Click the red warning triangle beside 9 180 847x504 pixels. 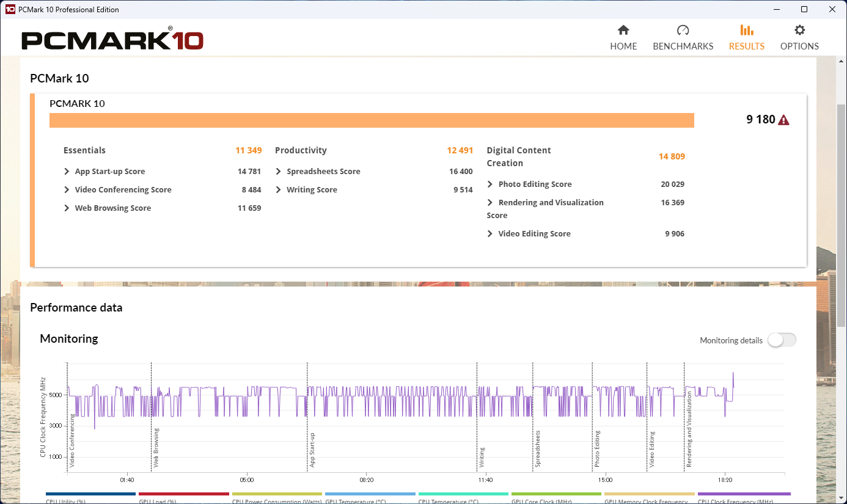click(x=783, y=120)
